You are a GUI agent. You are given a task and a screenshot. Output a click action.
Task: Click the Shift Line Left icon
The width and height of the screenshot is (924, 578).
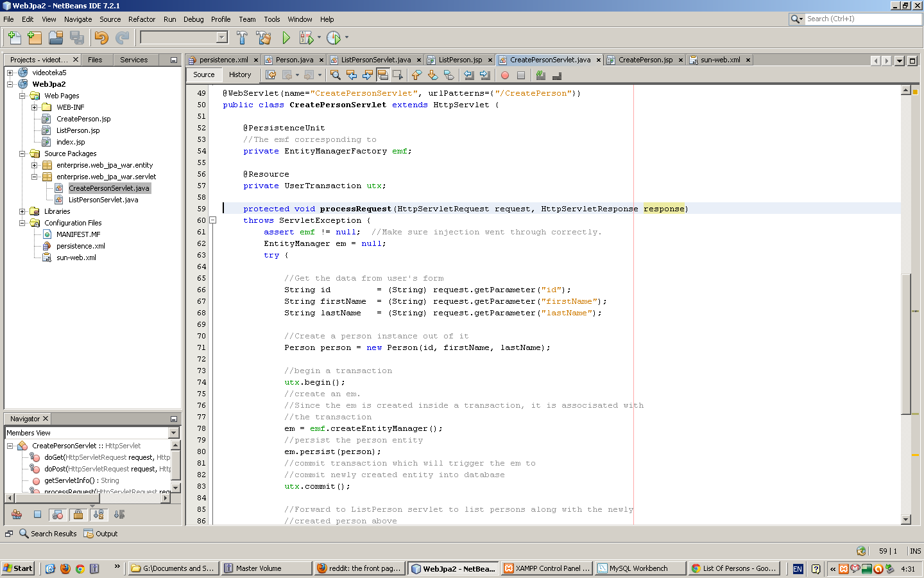point(469,75)
